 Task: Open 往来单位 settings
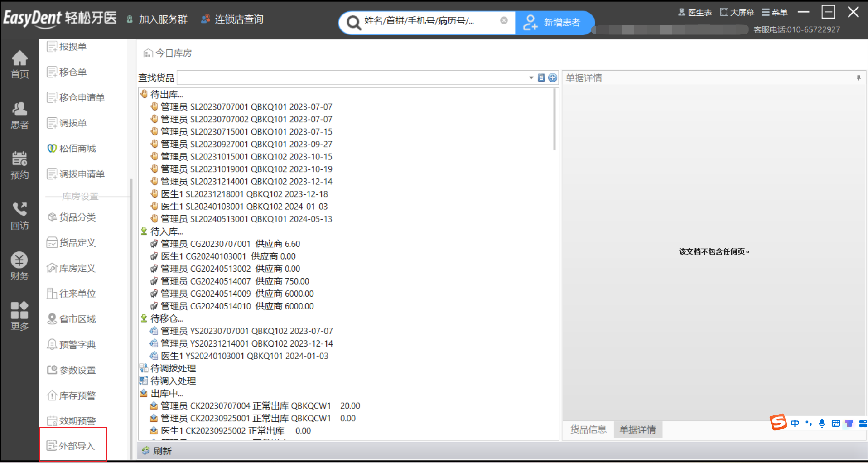[x=72, y=294]
